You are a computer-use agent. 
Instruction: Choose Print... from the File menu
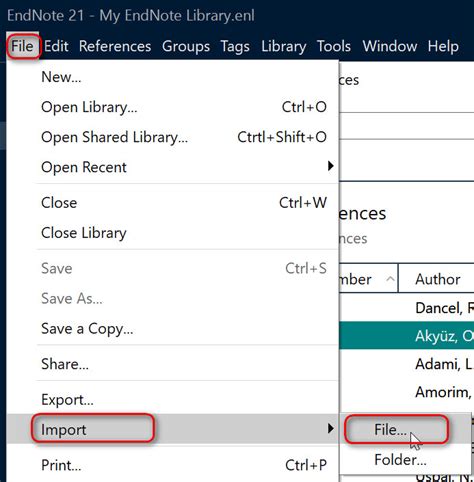tap(173, 465)
